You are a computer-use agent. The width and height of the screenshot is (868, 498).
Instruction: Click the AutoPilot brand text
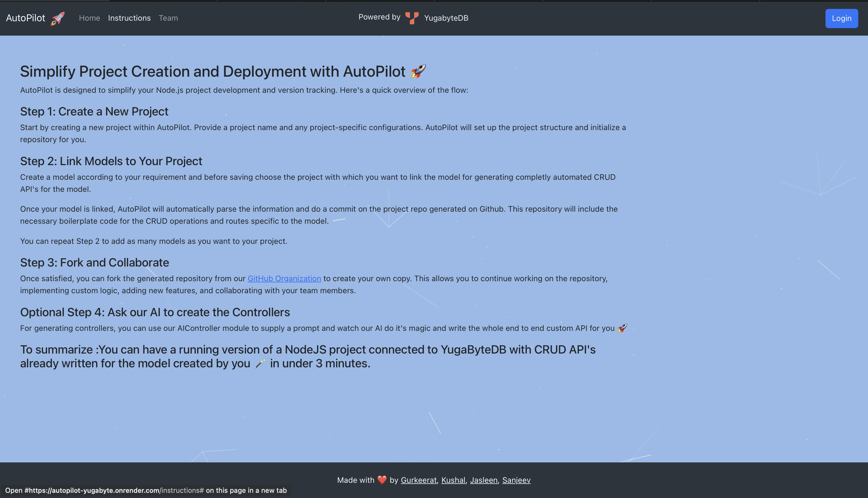tap(26, 18)
